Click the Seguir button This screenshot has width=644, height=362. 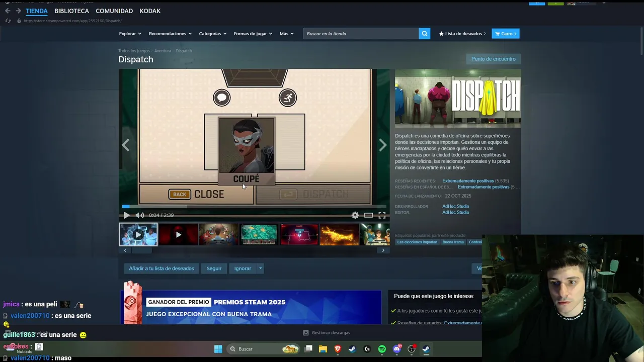click(x=214, y=268)
